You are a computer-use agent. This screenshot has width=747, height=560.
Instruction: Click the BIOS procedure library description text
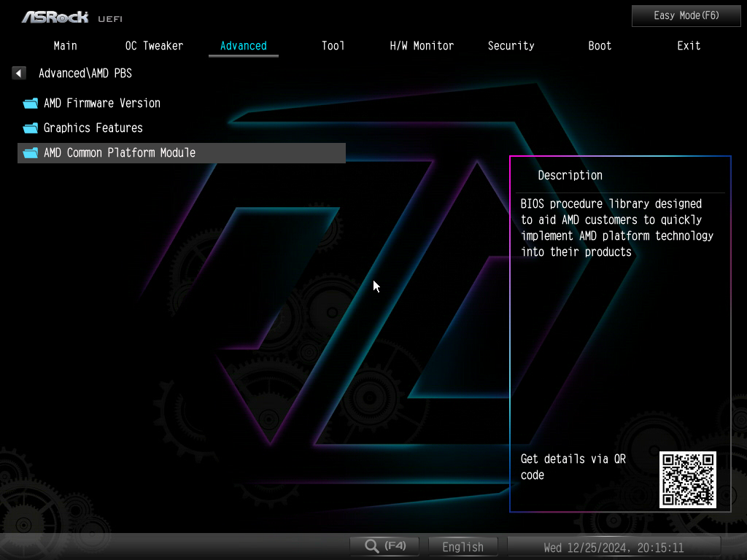(x=616, y=227)
